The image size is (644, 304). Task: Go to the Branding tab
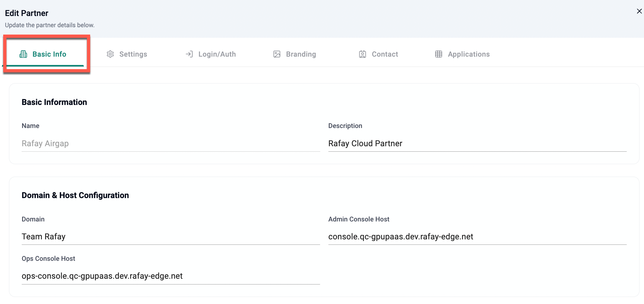(x=301, y=54)
